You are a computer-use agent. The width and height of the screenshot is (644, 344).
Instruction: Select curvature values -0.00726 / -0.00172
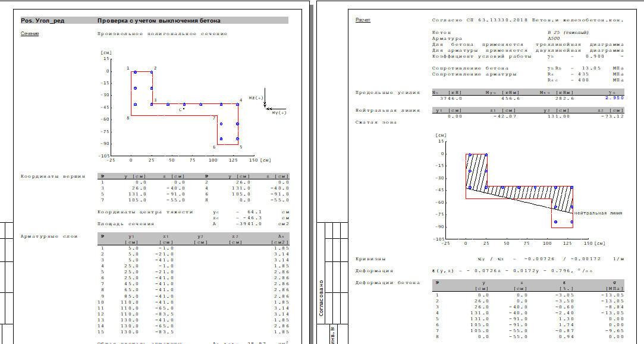click(567, 259)
